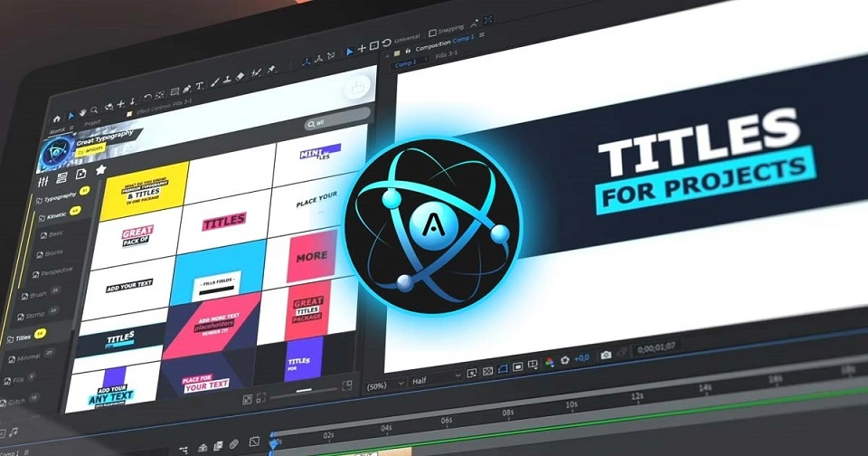The width and height of the screenshot is (868, 456).
Task: Select the Zoom magnifier tool
Action: click(x=94, y=110)
